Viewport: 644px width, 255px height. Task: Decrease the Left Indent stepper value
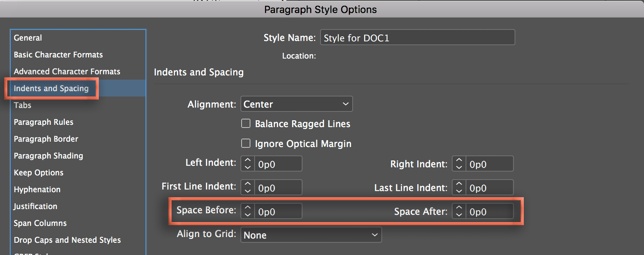248,167
